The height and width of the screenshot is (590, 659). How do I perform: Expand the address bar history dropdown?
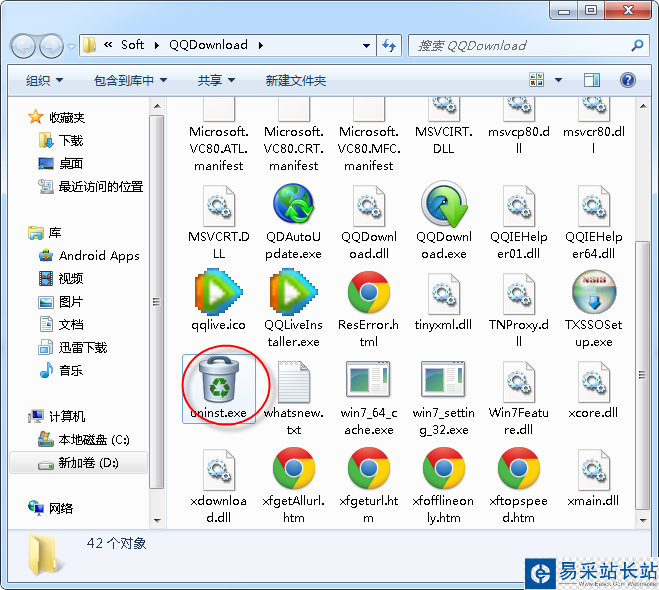[366, 45]
